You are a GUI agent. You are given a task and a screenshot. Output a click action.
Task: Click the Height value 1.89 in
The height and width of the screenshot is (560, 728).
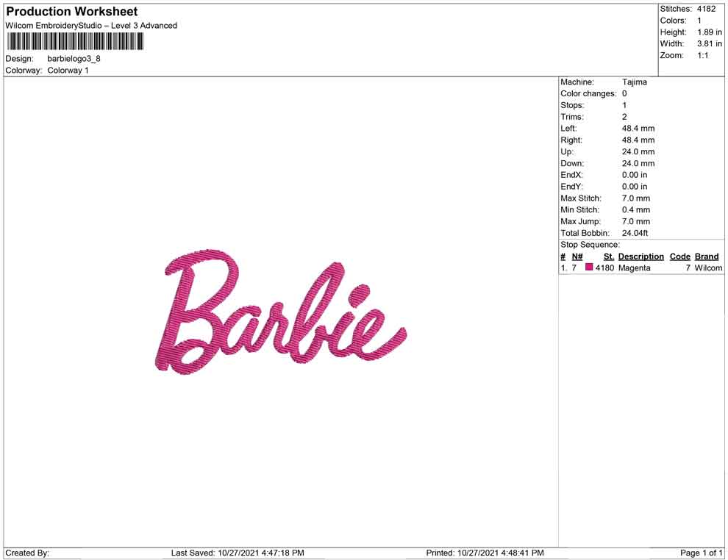(710, 32)
